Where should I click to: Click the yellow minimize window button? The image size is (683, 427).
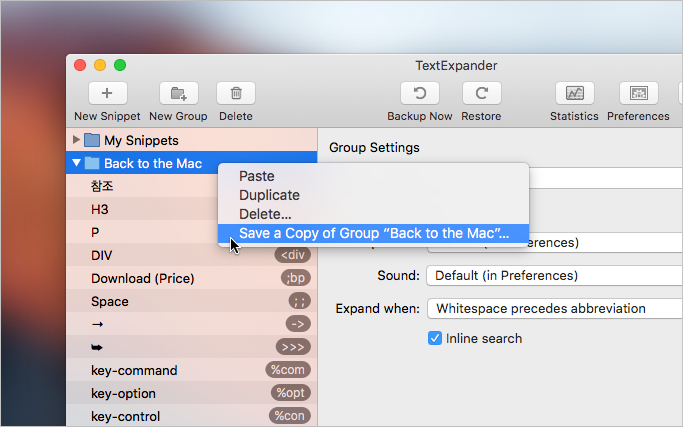coord(100,65)
